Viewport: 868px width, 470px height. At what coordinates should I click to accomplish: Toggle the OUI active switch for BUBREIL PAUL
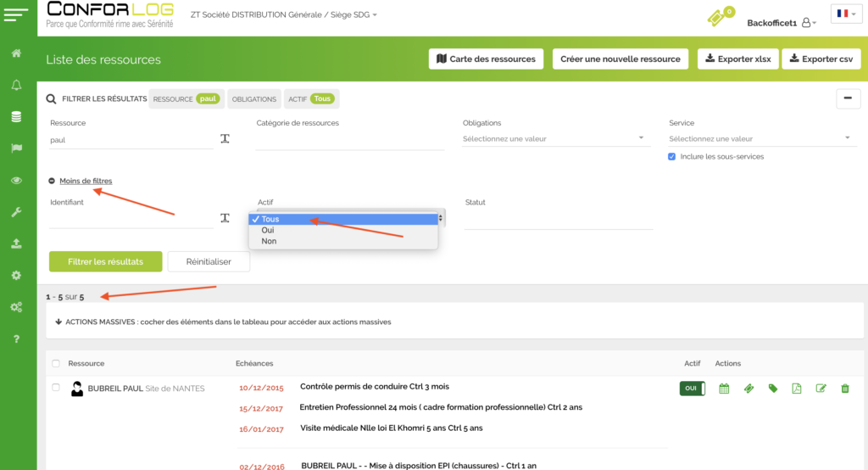[692, 389]
